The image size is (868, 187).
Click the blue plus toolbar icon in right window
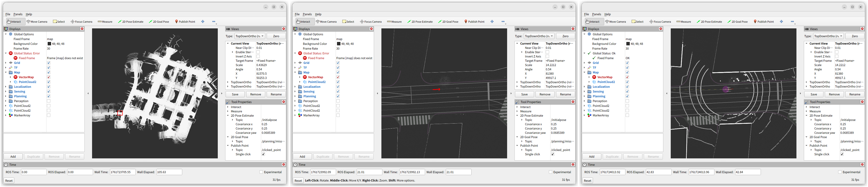[781, 21]
